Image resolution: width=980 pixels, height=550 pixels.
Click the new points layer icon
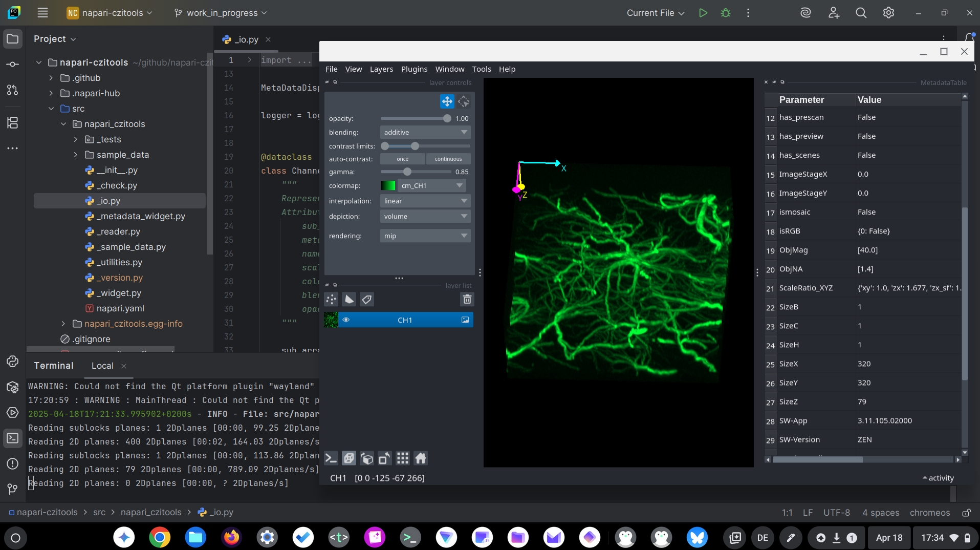click(x=331, y=300)
